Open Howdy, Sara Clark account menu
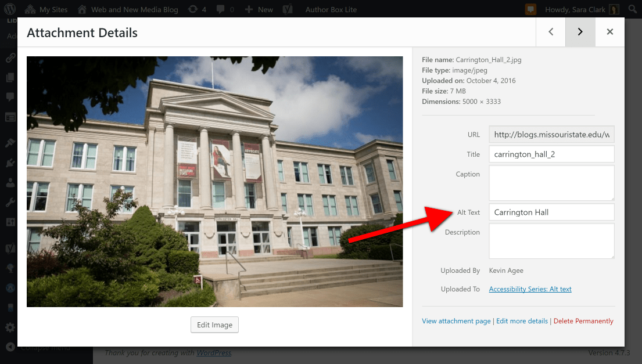 pos(575,9)
